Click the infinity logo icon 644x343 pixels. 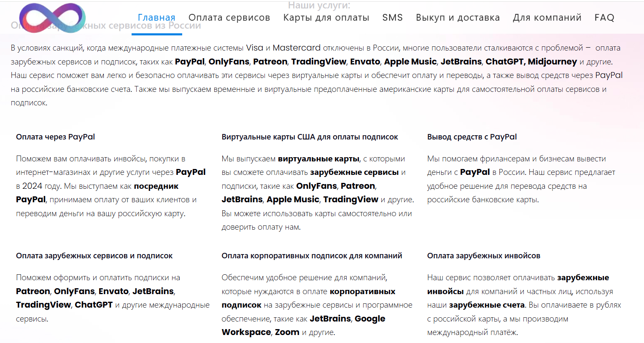pos(52,18)
